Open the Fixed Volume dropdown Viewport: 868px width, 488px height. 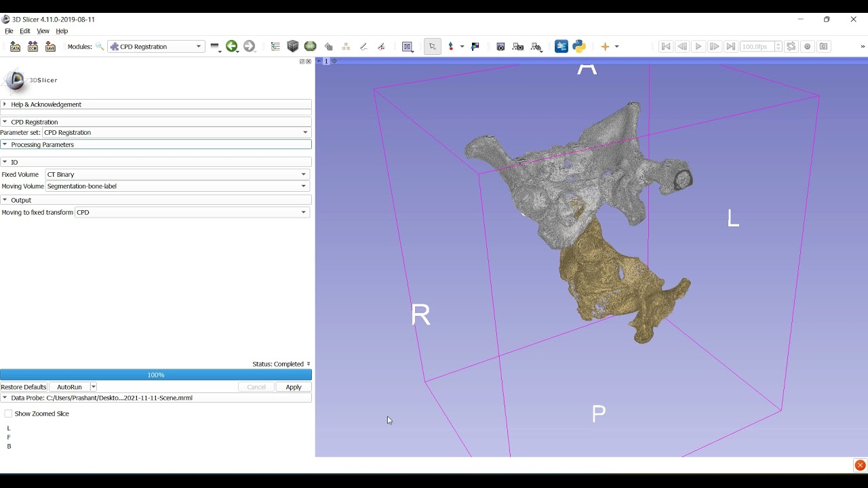coord(177,174)
